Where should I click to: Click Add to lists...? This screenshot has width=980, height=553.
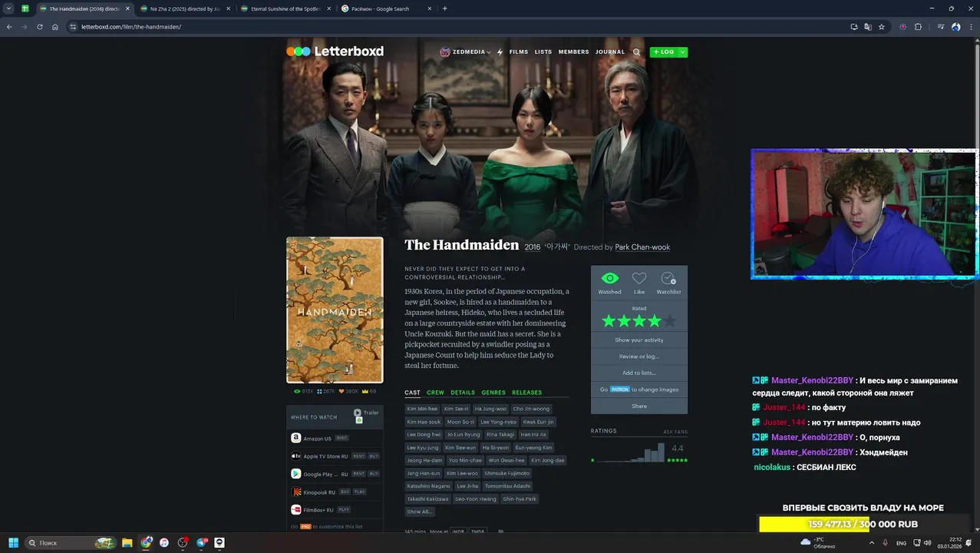(x=639, y=373)
